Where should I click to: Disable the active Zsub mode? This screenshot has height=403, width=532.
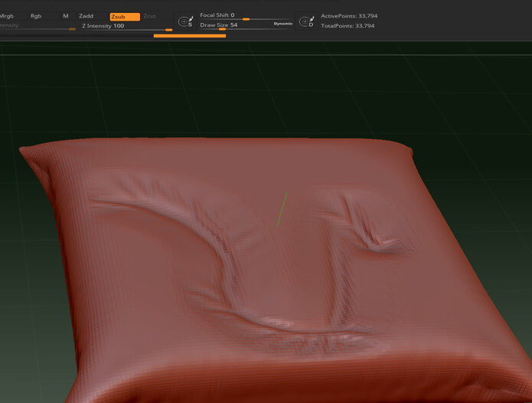click(125, 17)
